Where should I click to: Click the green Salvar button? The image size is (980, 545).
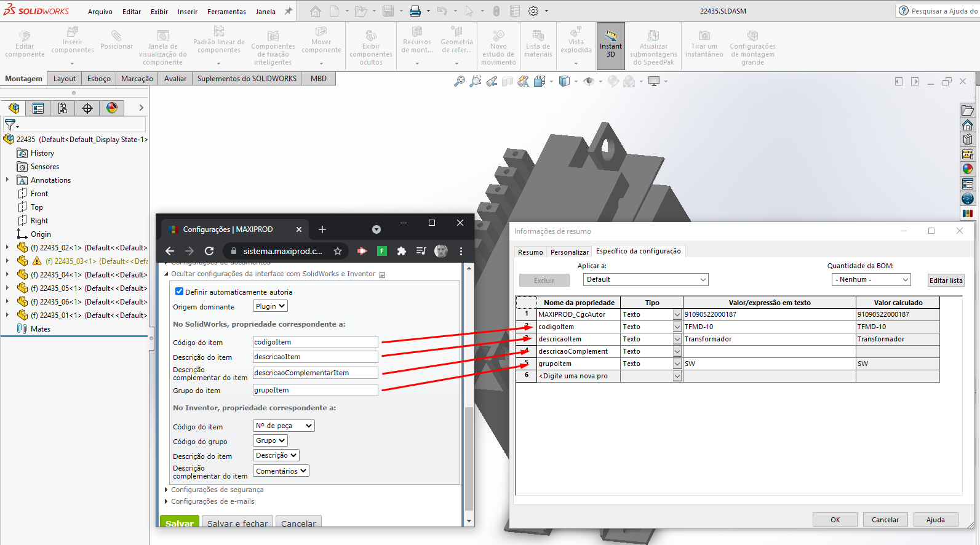click(180, 522)
